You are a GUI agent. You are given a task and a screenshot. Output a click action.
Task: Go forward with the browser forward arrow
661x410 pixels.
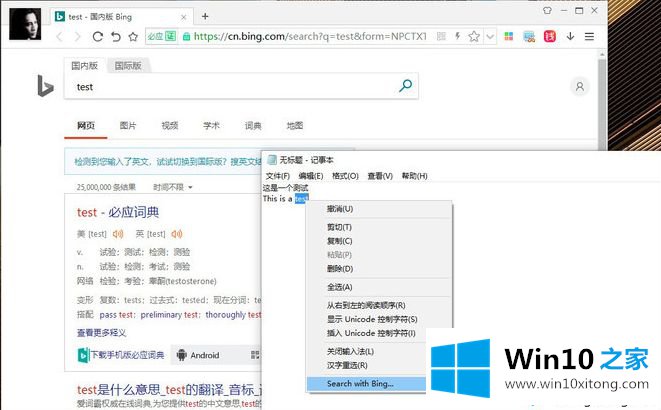click(x=78, y=37)
